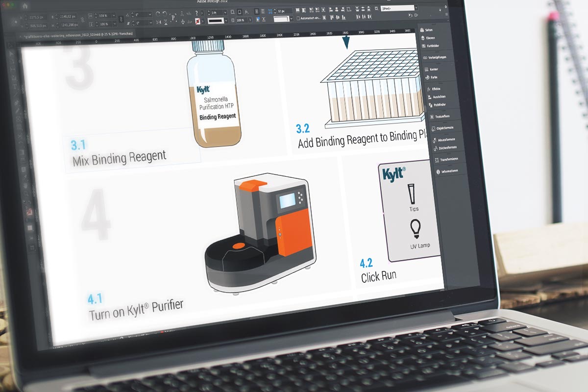Open the corner shape dropdown
588x392 pixels.
pyautogui.click(x=292, y=19)
